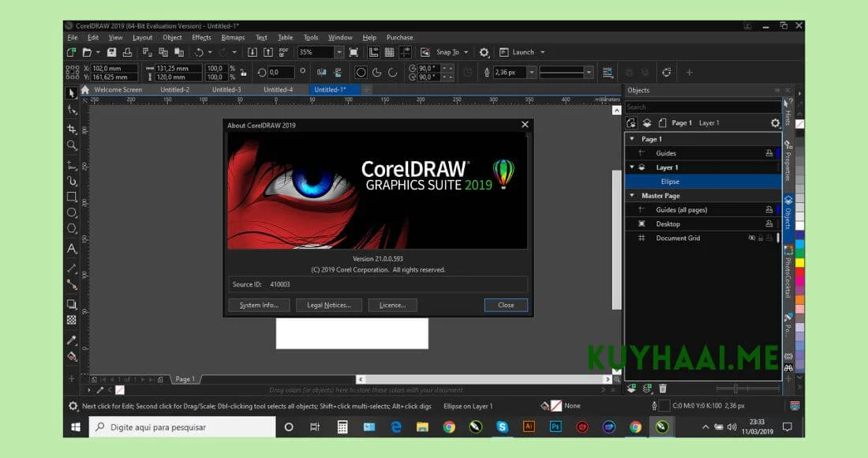Select the Arc shape button
The image size is (868, 458).
392,72
